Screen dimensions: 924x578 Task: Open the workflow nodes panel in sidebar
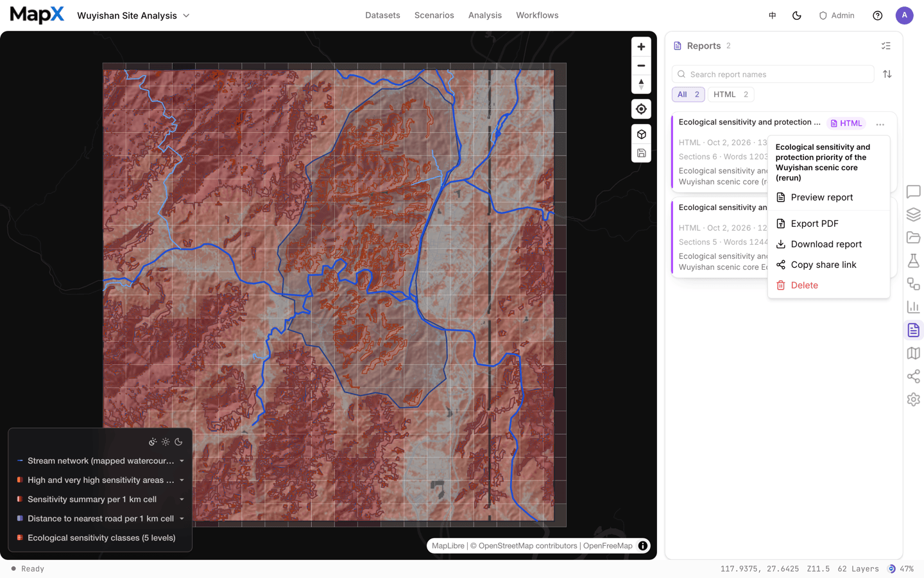pyautogui.click(x=914, y=284)
